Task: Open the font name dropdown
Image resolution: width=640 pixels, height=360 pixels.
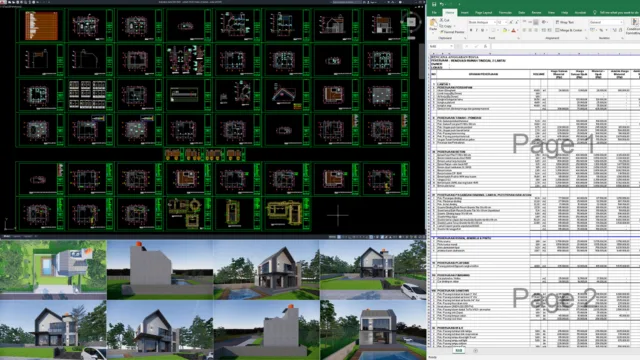Action: pyautogui.click(x=494, y=22)
